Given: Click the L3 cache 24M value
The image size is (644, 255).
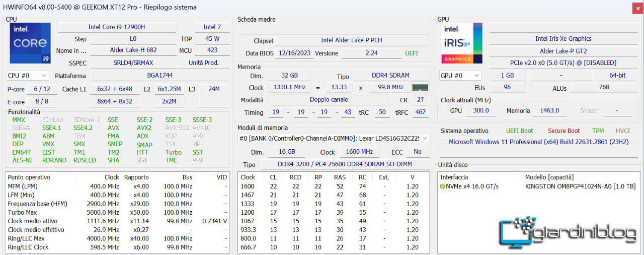Looking at the screenshot, I should (214, 89).
